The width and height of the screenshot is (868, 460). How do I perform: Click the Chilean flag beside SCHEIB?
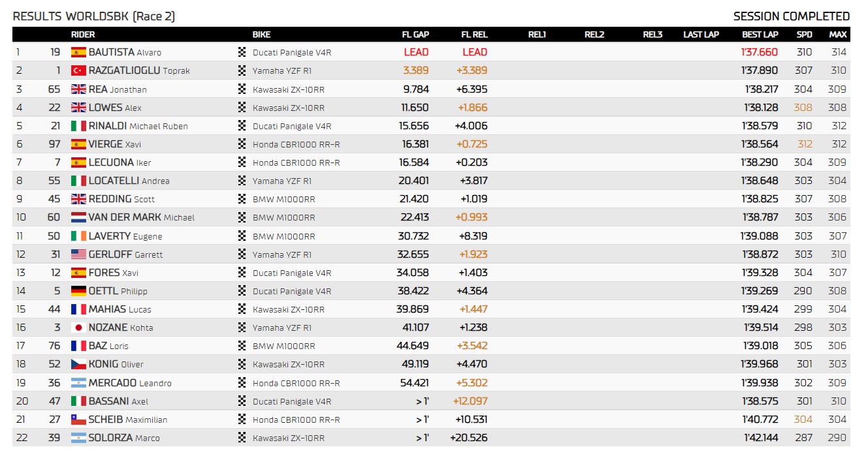tap(78, 420)
